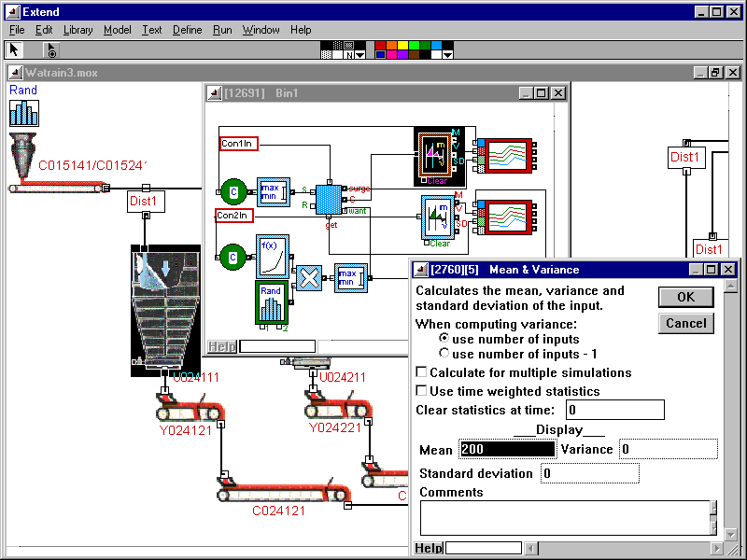
Task: Pick the red color swatch
Action: click(380, 46)
